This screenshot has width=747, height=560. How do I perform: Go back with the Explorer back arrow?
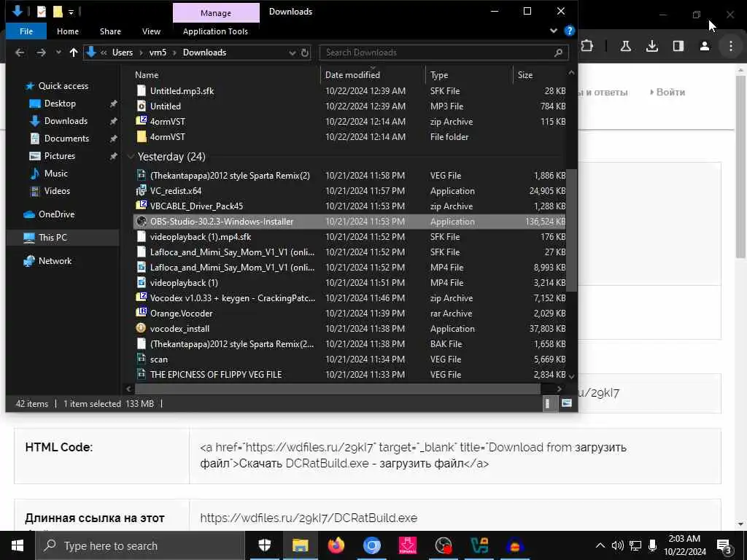(20, 52)
